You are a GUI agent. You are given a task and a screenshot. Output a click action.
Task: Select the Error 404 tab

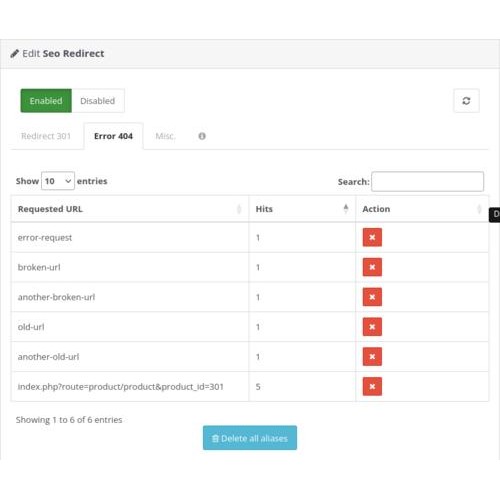(113, 136)
